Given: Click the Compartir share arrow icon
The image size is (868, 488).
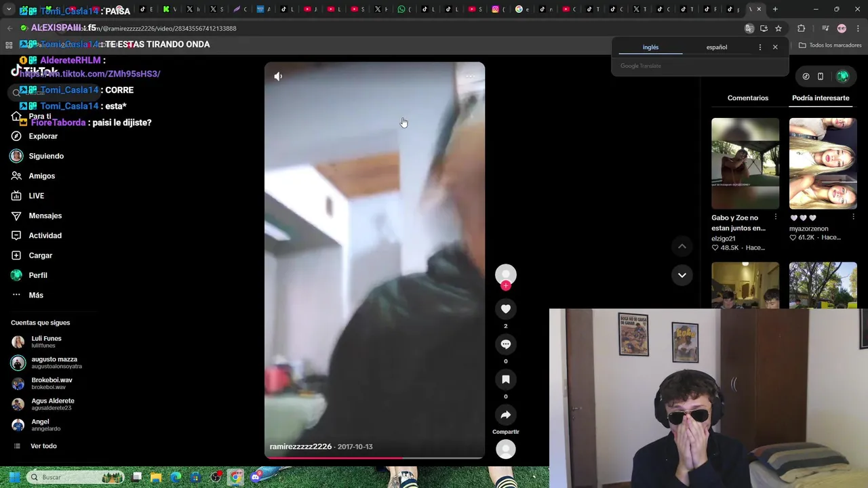Looking at the screenshot, I should pos(506,415).
